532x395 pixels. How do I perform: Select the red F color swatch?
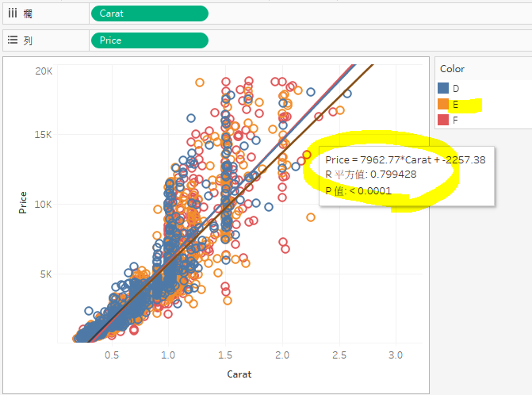[x=443, y=120]
